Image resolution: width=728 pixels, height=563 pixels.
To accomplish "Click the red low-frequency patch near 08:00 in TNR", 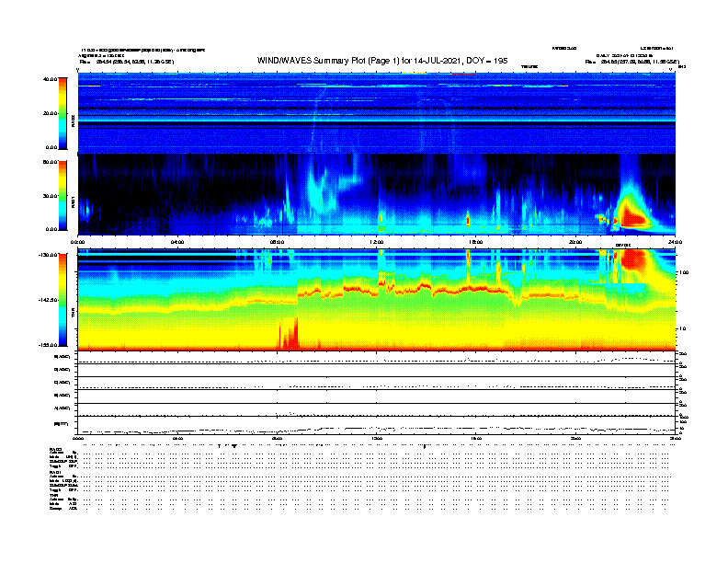I will coord(289,333).
